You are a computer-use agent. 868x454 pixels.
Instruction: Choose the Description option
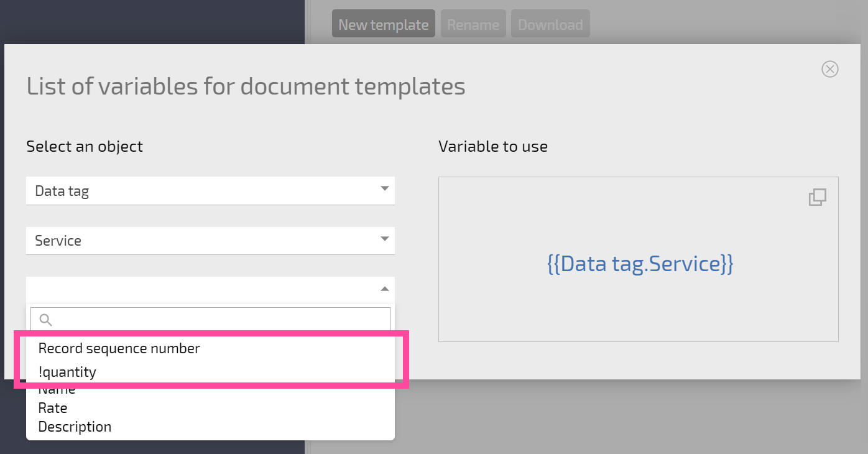coord(210,427)
